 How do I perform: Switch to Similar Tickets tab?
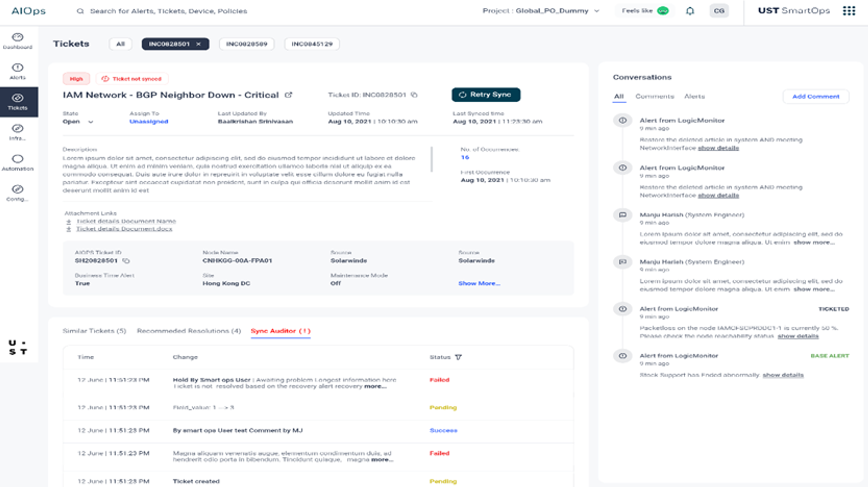click(94, 331)
